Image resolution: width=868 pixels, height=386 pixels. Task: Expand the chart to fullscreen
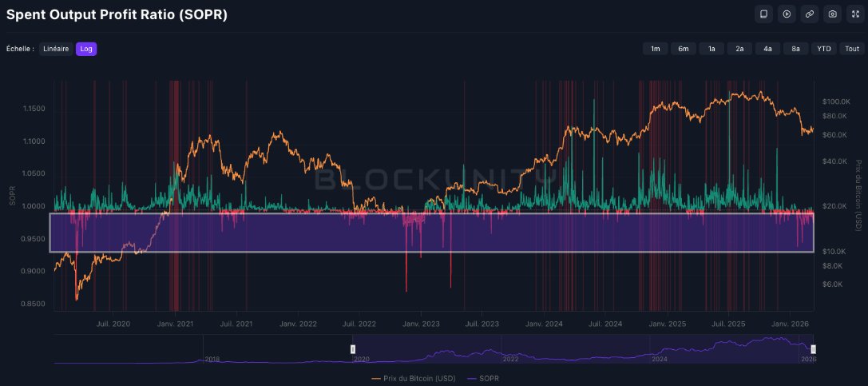pos(855,14)
